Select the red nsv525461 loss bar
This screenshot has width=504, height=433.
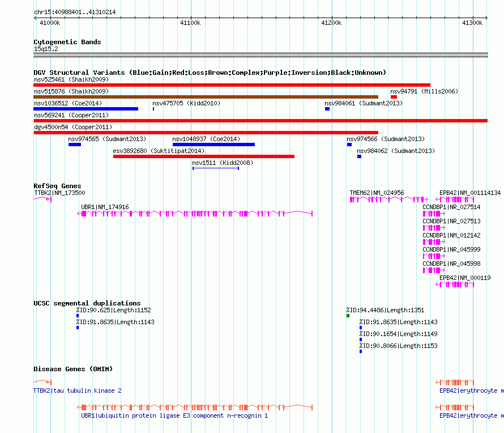(x=232, y=85)
